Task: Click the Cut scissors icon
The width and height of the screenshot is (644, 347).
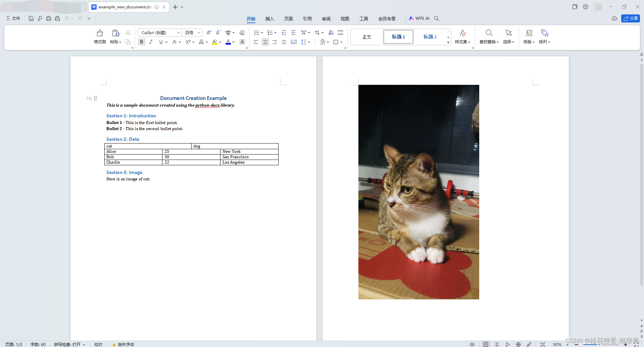Action: pos(128,33)
